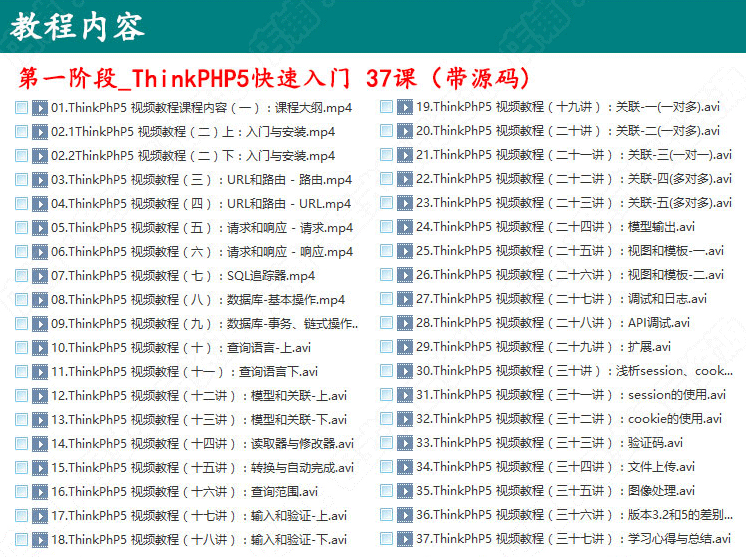
Task: Check the box for 11 查询语言下.avi
Action: pos(21,371)
